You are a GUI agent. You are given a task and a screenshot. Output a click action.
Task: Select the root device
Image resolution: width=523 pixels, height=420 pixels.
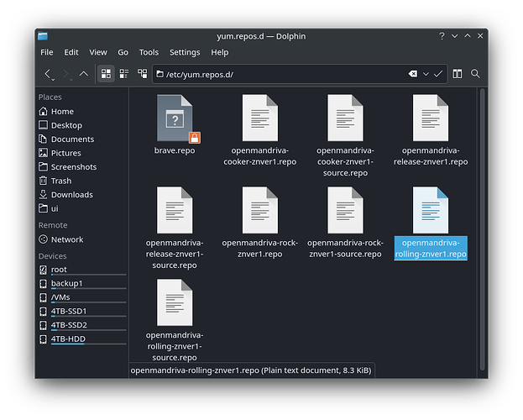click(82, 270)
